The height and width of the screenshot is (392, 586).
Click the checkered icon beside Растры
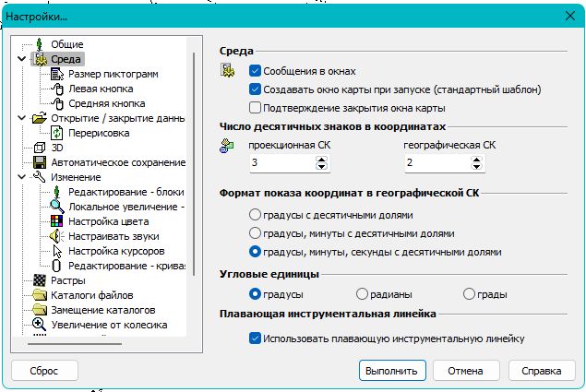pyautogui.click(x=40, y=280)
